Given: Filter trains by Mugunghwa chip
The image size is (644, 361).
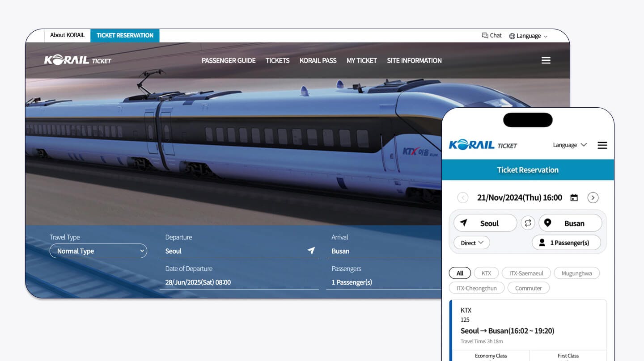Looking at the screenshot, I should point(576,273).
